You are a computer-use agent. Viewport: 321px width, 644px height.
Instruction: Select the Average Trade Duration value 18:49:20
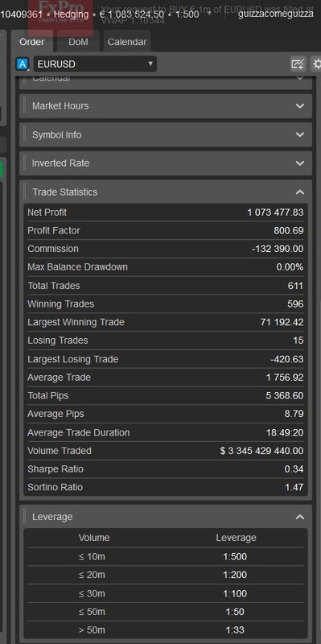point(285,432)
